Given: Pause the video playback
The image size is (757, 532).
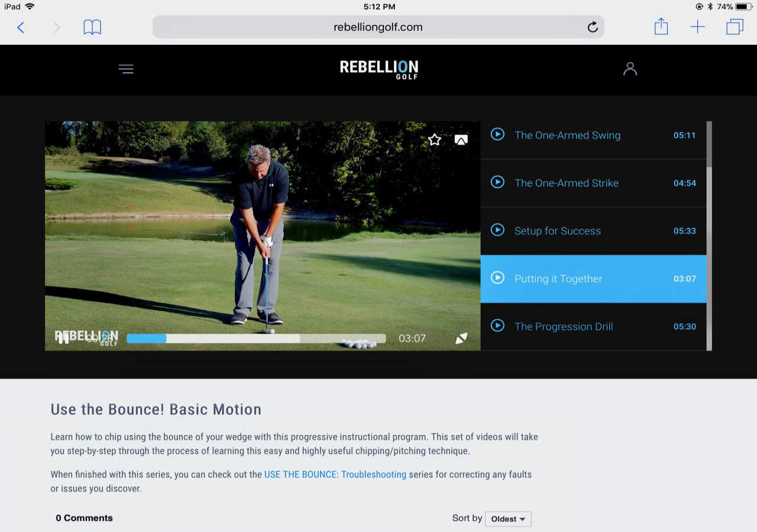Looking at the screenshot, I should tap(63, 338).
